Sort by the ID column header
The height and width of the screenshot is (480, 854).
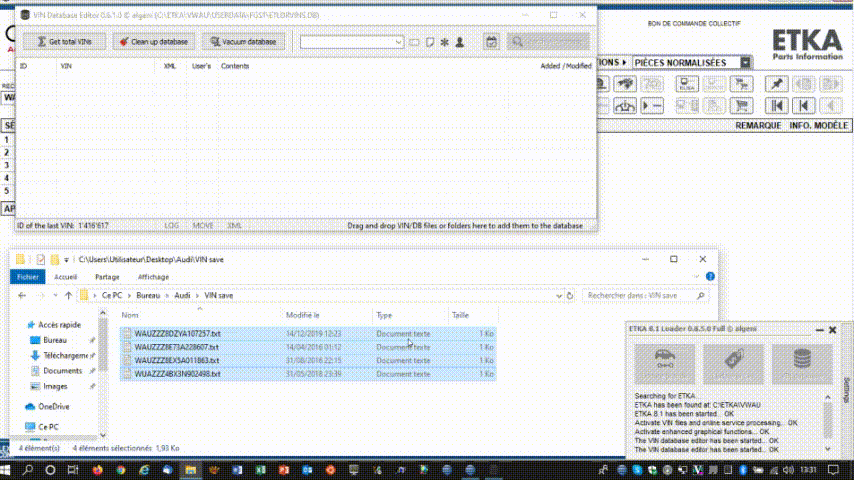(x=23, y=66)
